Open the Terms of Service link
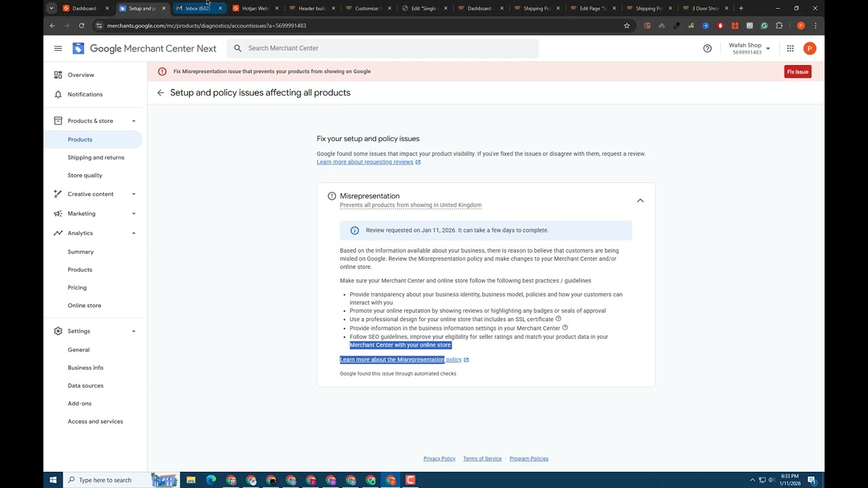This screenshot has width=868, height=488. tap(482, 459)
